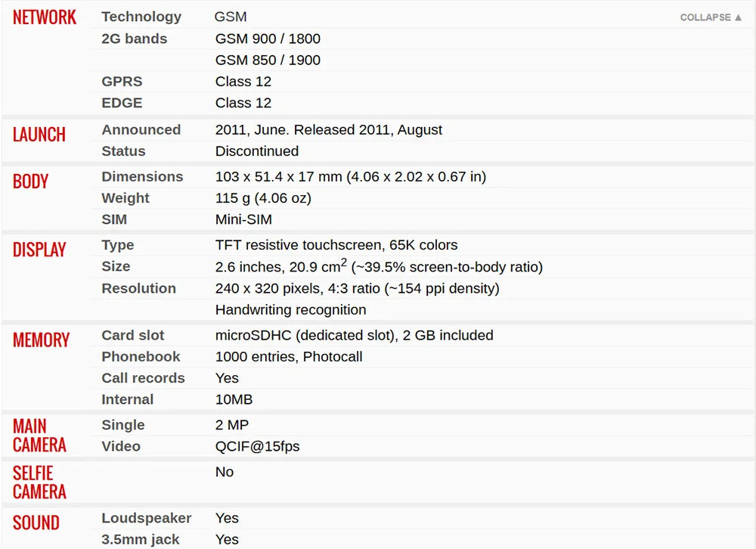Image resolution: width=756 pixels, height=549 pixels.
Task: Click the EDGE spec label
Action: coord(122,103)
